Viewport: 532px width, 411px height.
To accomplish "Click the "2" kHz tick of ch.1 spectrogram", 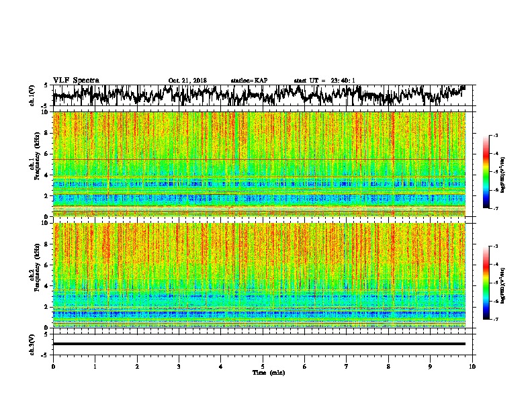I will [x=47, y=195].
